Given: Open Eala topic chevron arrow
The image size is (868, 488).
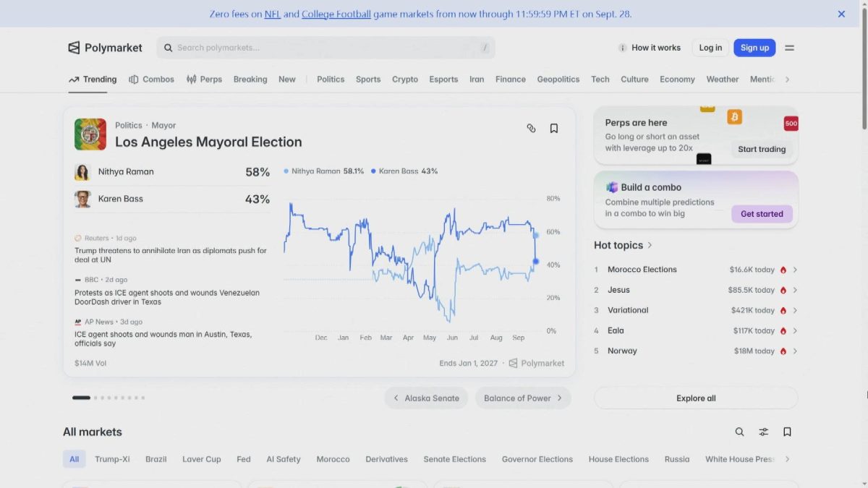Looking at the screenshot, I should (795, 330).
